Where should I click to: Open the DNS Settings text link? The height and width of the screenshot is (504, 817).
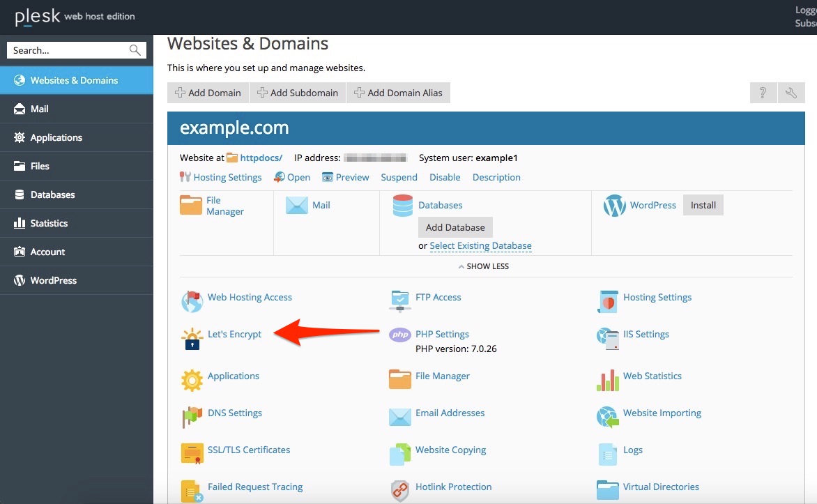coord(234,413)
